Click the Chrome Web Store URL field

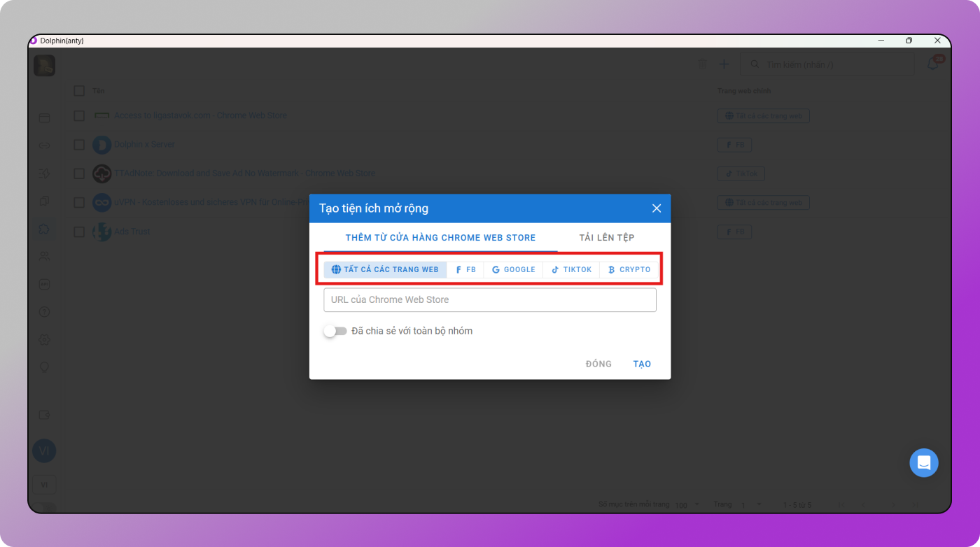pos(489,300)
